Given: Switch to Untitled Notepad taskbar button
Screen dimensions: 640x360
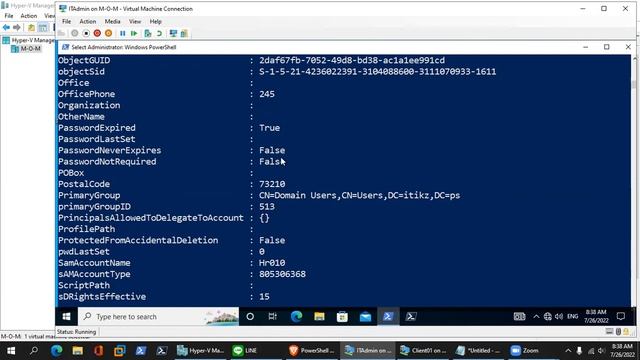Looking at the screenshot, I should [478, 351].
